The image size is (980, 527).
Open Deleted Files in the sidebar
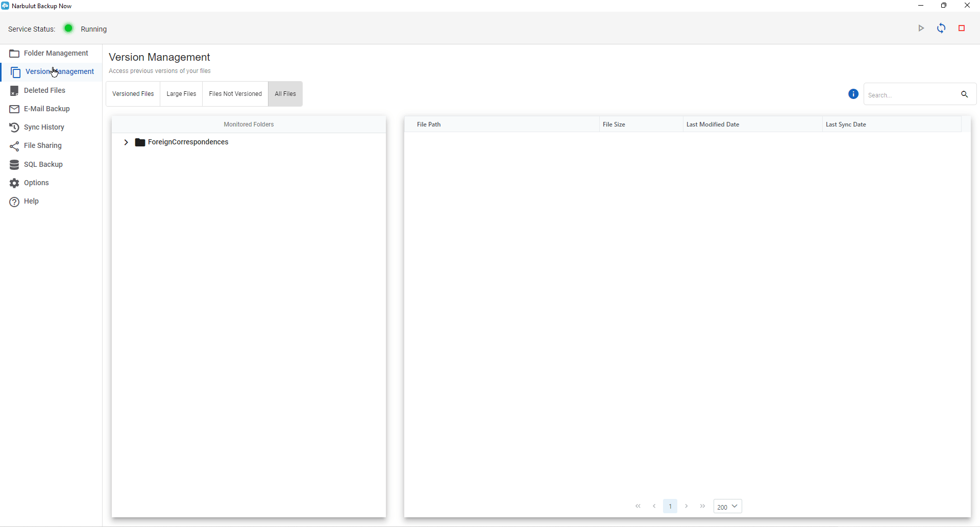click(x=51, y=90)
